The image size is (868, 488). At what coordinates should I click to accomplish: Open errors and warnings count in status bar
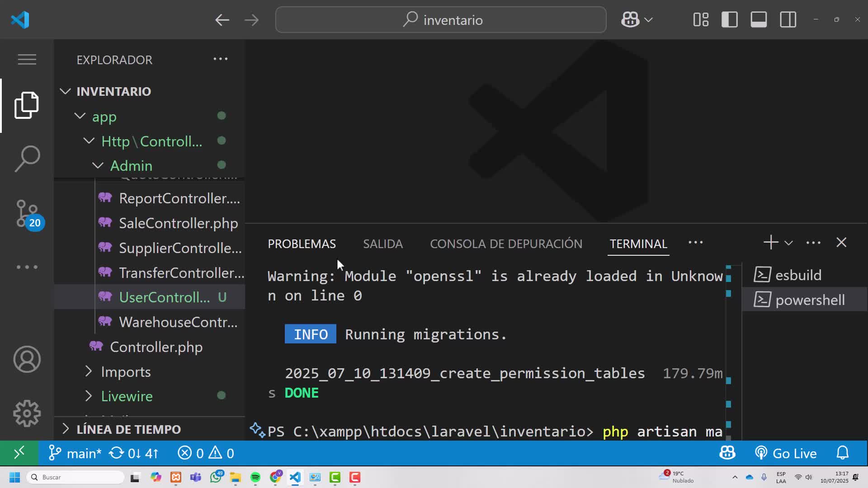[206, 453]
